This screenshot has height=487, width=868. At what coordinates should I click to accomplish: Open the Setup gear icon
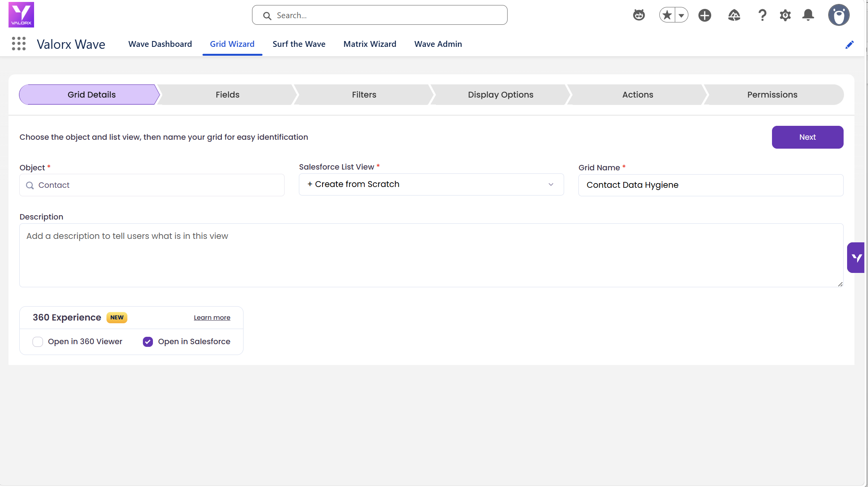[785, 15]
